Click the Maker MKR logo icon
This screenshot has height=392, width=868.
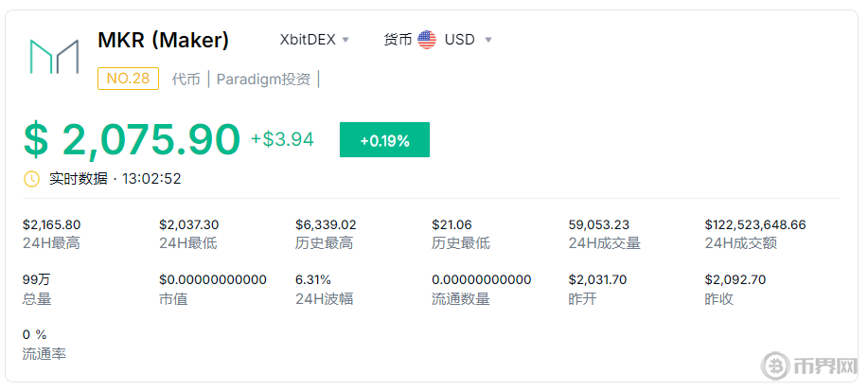(53, 57)
